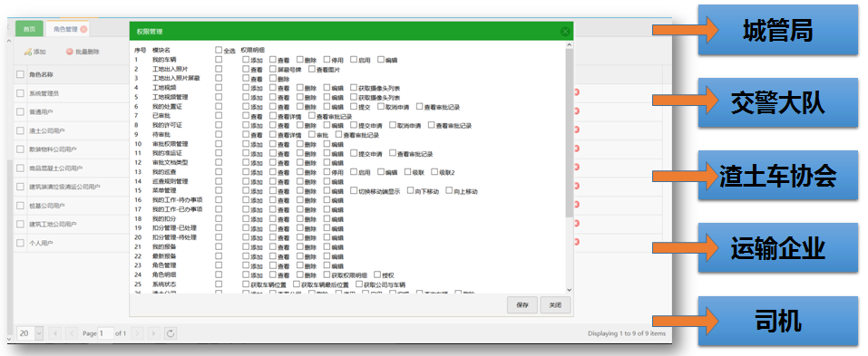The height and width of the screenshot is (356, 868).
Task: Switch to the 首页 tab
Action: (29, 29)
